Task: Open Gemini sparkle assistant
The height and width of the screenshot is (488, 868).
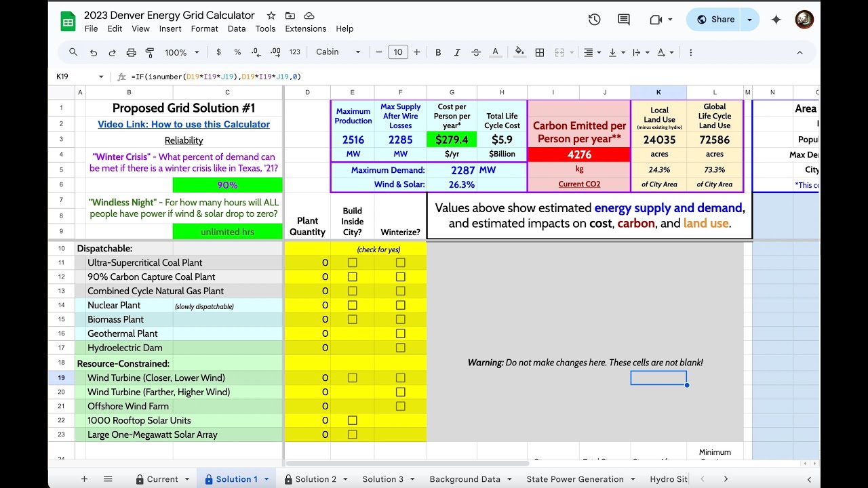Action: [776, 20]
